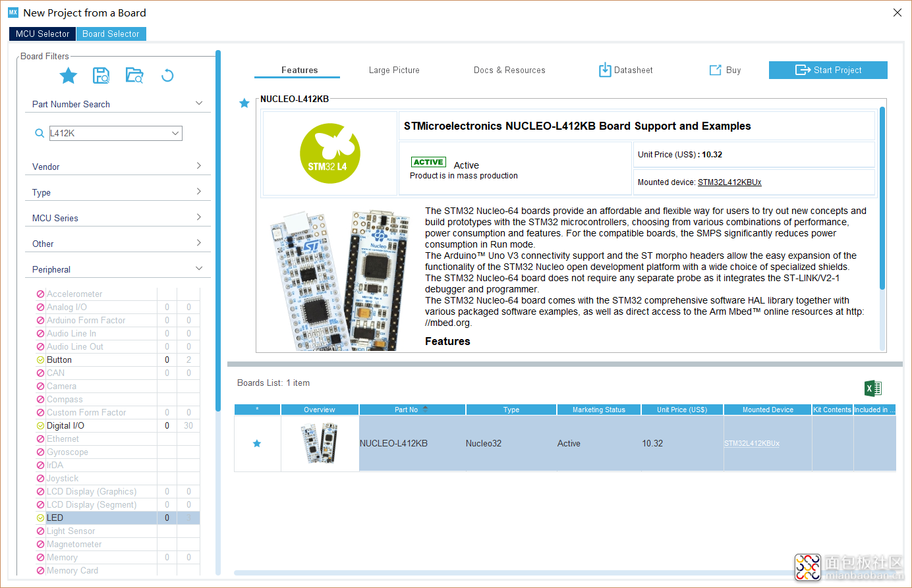Expand the Vendor filter section
The width and height of the screenshot is (912, 588).
[x=199, y=166]
